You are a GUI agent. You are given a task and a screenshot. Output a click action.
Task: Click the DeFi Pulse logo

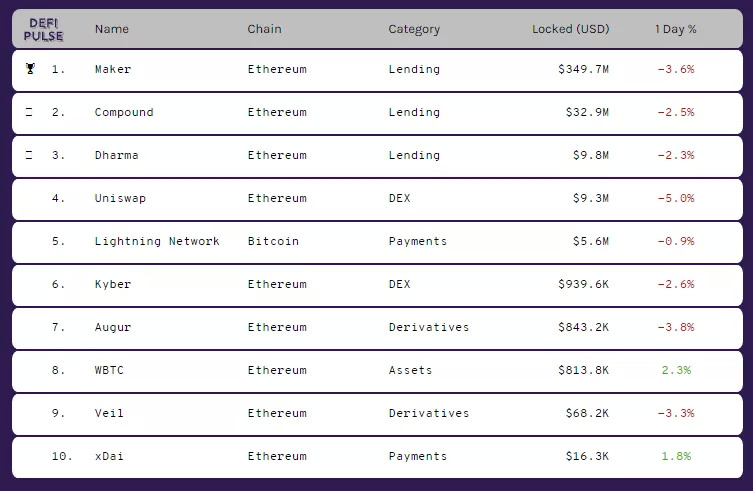[44, 29]
